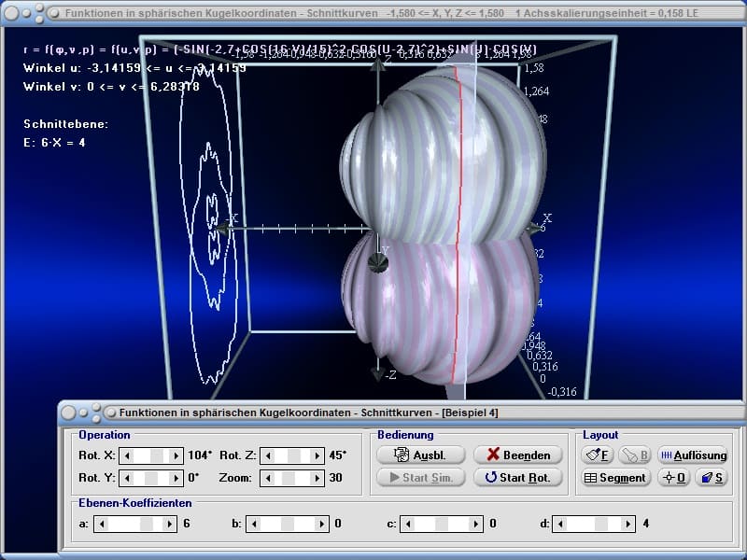747x560 pixels.
Task: Click the Winkel u range text
Action: [x=134, y=68]
